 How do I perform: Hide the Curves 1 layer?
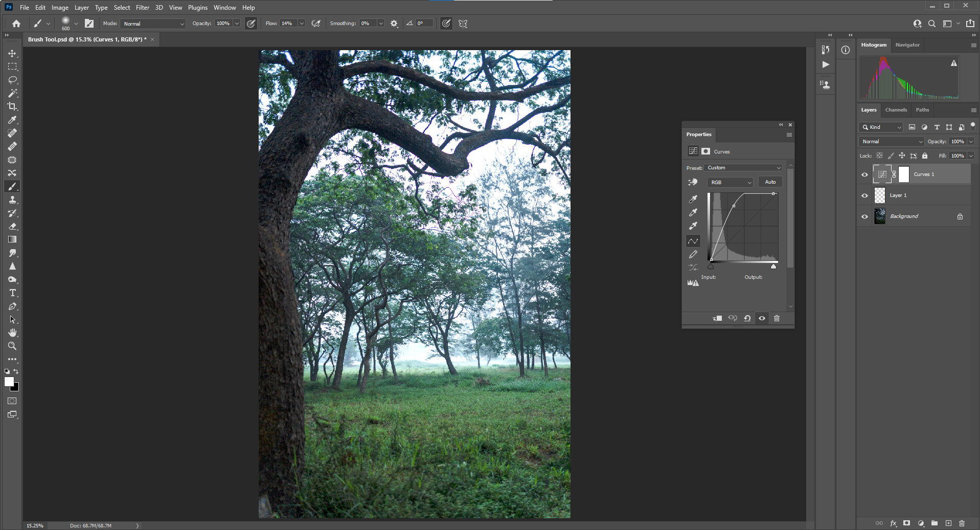(864, 174)
